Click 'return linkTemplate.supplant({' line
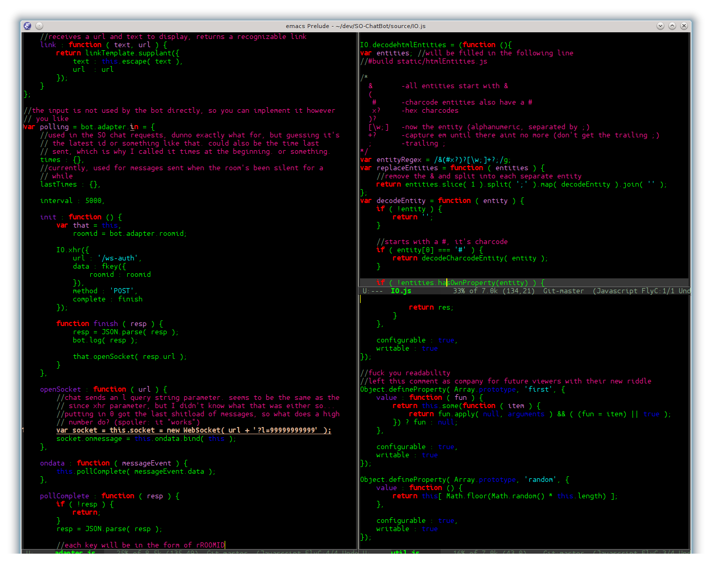 click(x=118, y=53)
